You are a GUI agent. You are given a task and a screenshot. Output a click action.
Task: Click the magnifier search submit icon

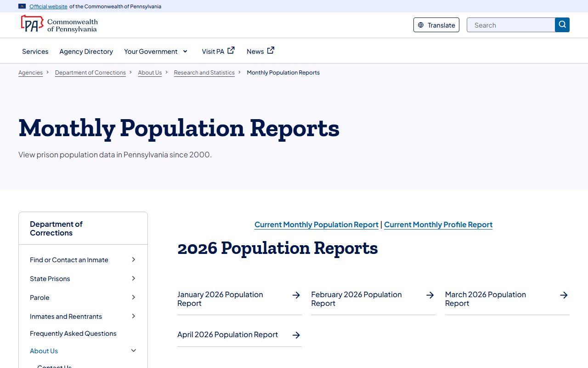click(562, 25)
